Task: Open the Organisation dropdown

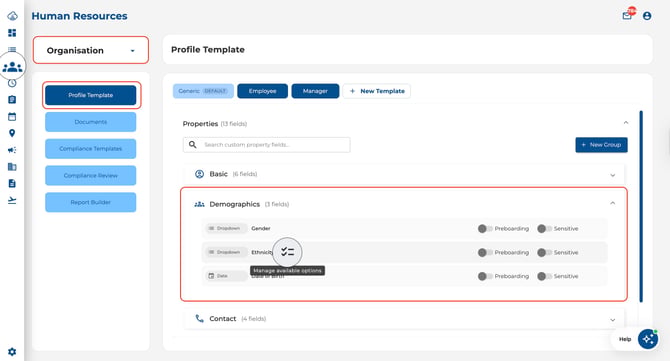Action: [x=91, y=50]
